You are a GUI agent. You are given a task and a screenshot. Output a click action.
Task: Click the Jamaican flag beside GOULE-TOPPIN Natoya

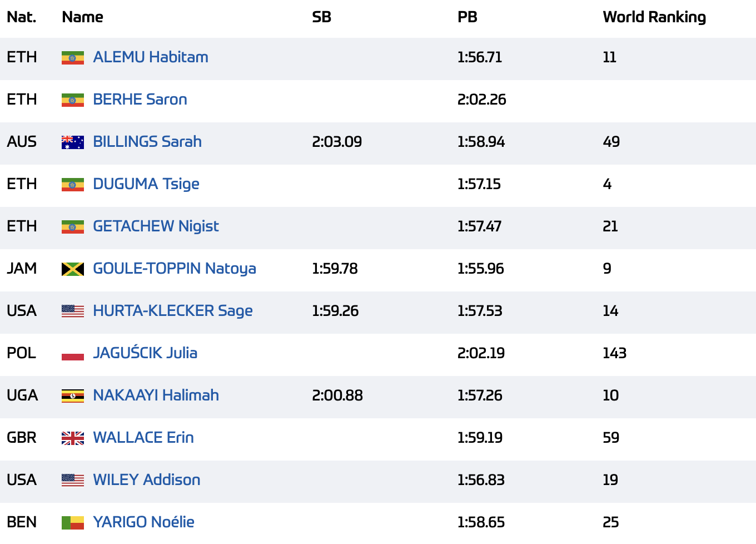[72, 269]
